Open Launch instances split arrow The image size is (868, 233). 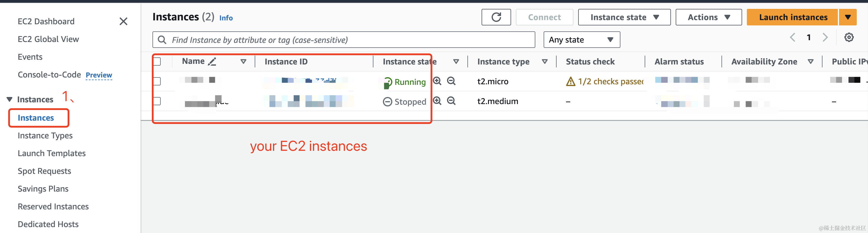point(848,17)
